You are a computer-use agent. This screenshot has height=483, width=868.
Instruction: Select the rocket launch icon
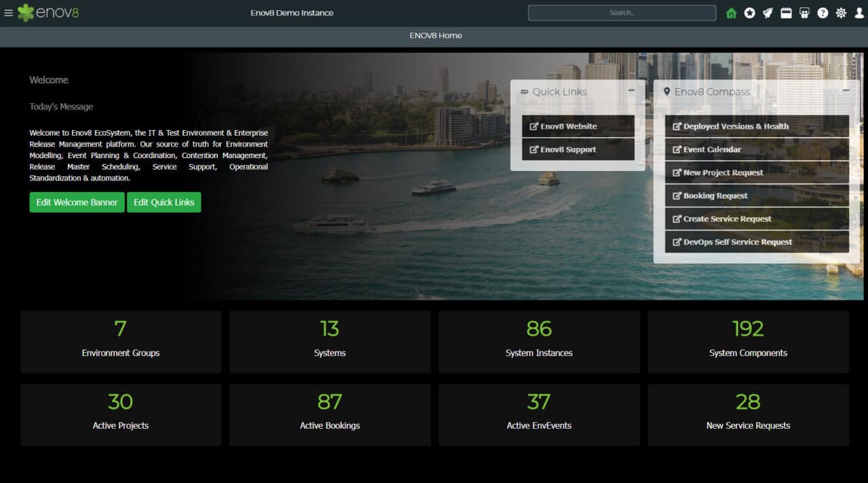[x=768, y=12]
